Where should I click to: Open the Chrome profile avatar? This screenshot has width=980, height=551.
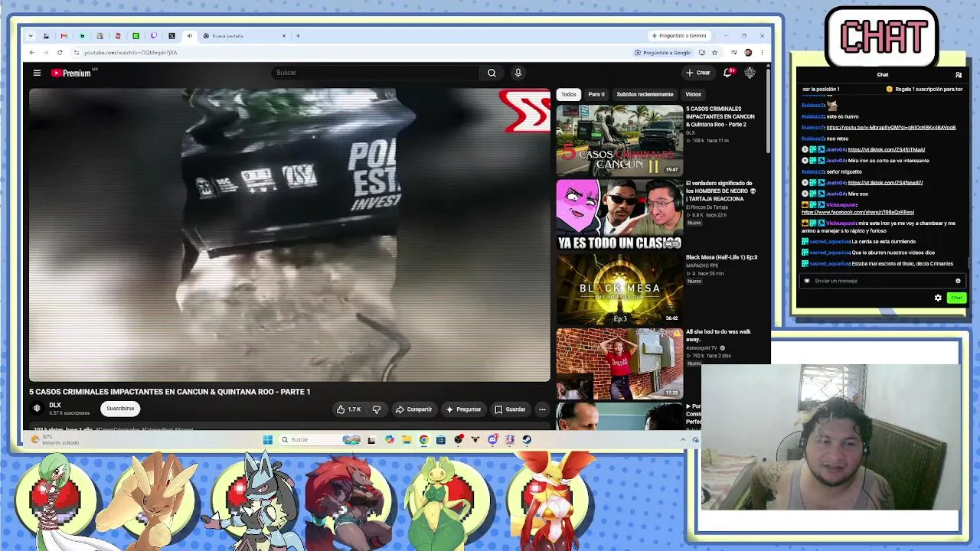coord(748,53)
